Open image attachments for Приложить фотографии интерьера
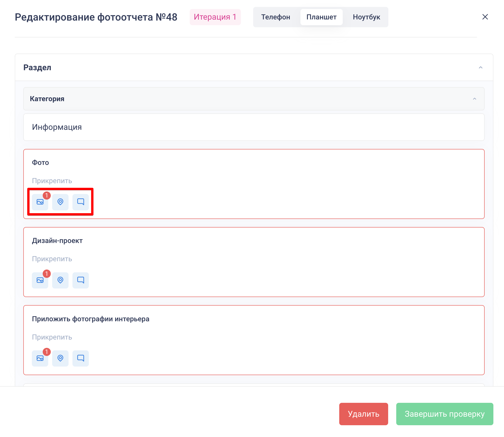This screenshot has width=504, height=437. point(40,358)
